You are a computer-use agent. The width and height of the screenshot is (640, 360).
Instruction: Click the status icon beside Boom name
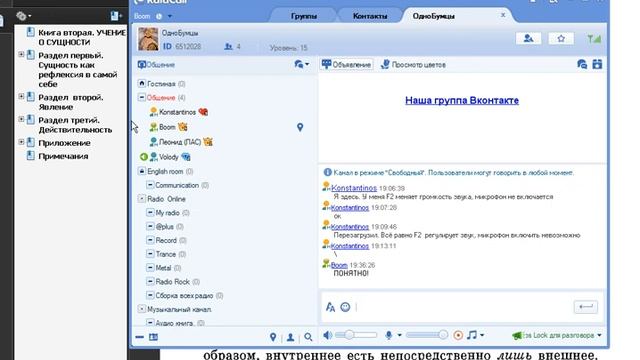[159, 16]
